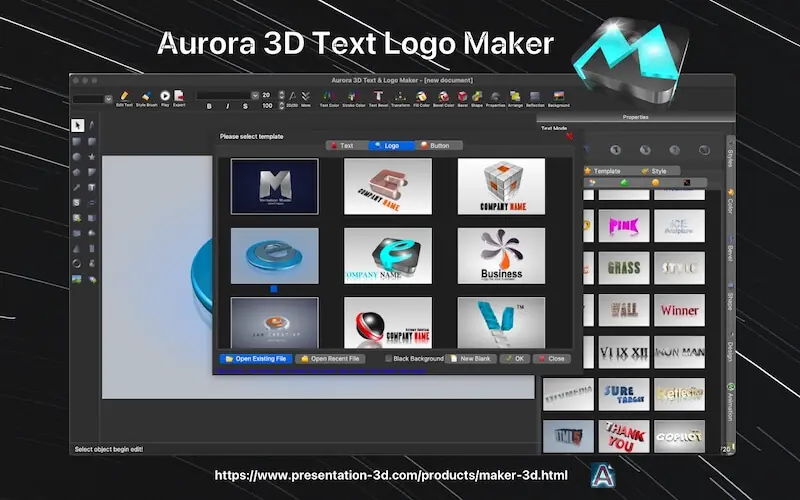Image resolution: width=800 pixels, height=500 pixels.
Task: Enable the Black Background checkbox
Action: [389, 359]
